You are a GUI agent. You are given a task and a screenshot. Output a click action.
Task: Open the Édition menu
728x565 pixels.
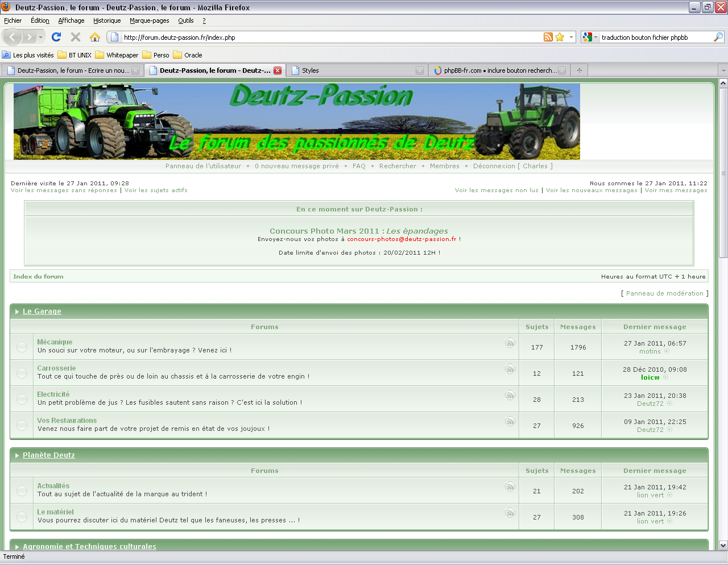click(40, 20)
